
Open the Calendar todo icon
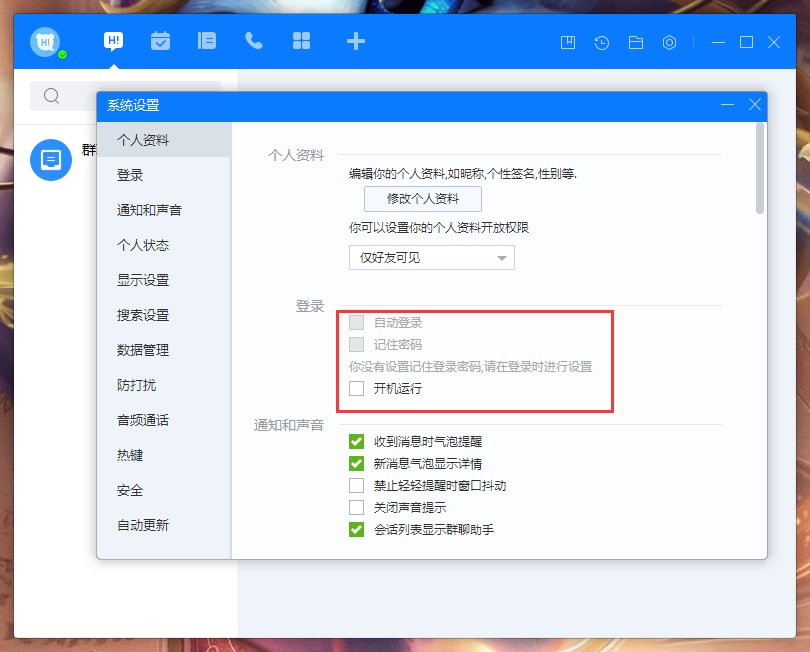[160, 41]
